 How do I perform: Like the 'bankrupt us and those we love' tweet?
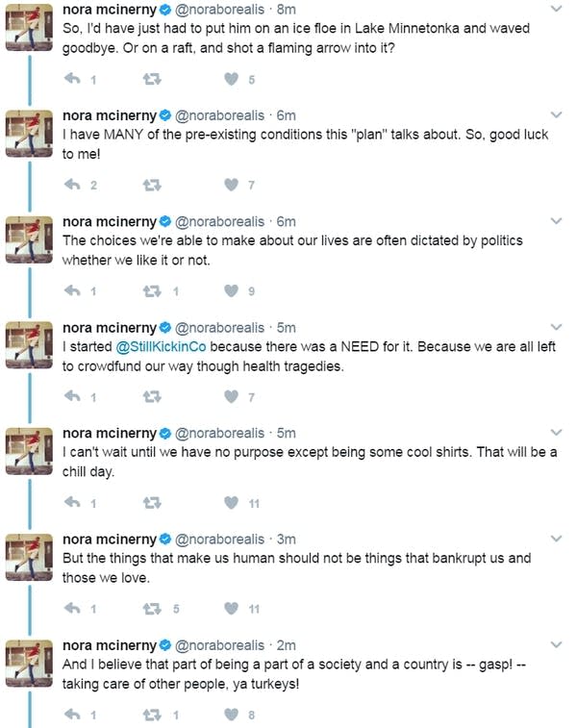pos(231,608)
